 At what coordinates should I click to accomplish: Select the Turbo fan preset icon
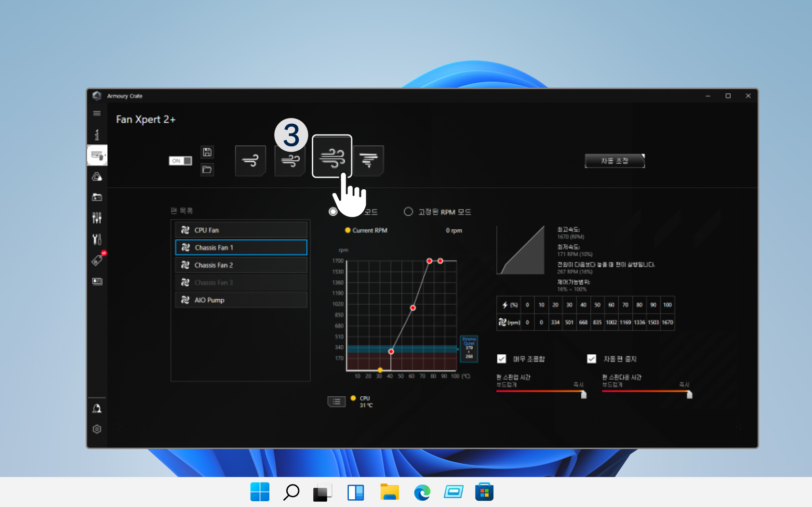click(x=332, y=160)
